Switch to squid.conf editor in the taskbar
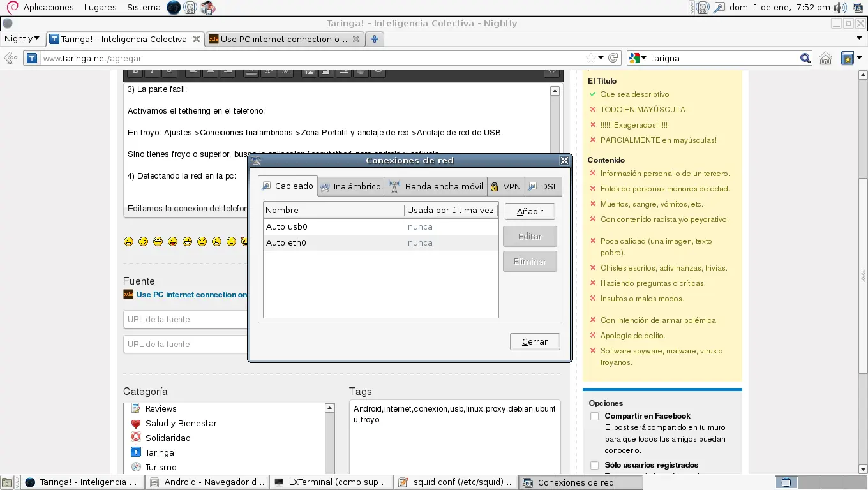Image resolution: width=868 pixels, height=490 pixels. [x=455, y=482]
